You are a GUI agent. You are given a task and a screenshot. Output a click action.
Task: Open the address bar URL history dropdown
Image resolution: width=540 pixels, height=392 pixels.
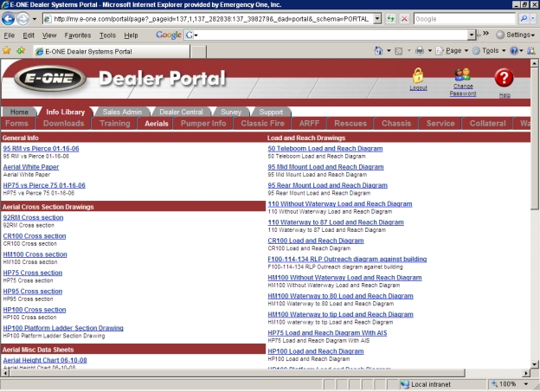pyautogui.click(x=377, y=18)
